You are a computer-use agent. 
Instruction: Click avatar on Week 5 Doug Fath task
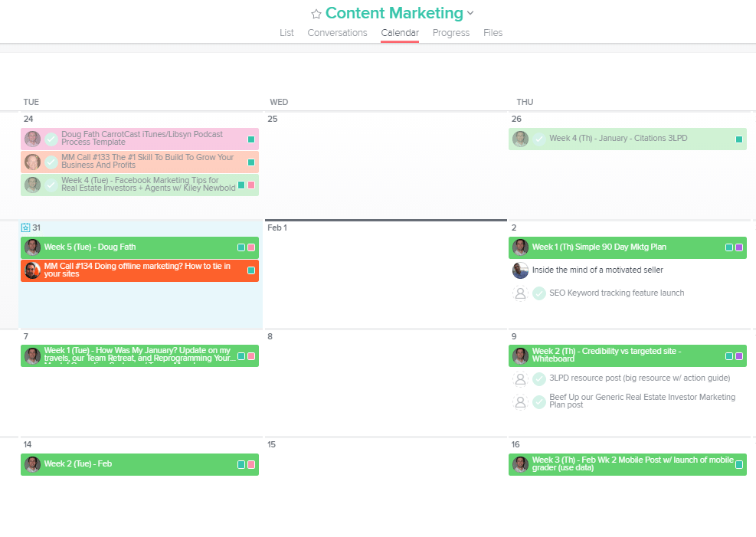point(32,247)
